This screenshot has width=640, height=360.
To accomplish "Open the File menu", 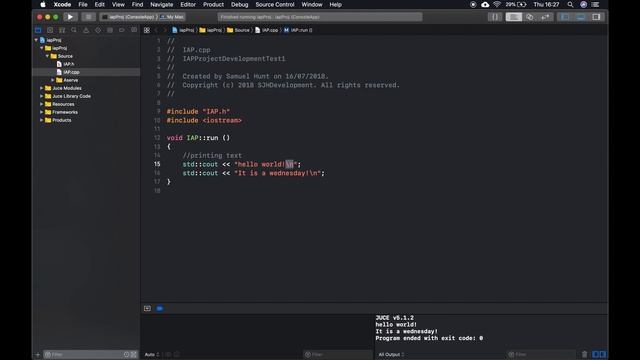I will point(83,4).
